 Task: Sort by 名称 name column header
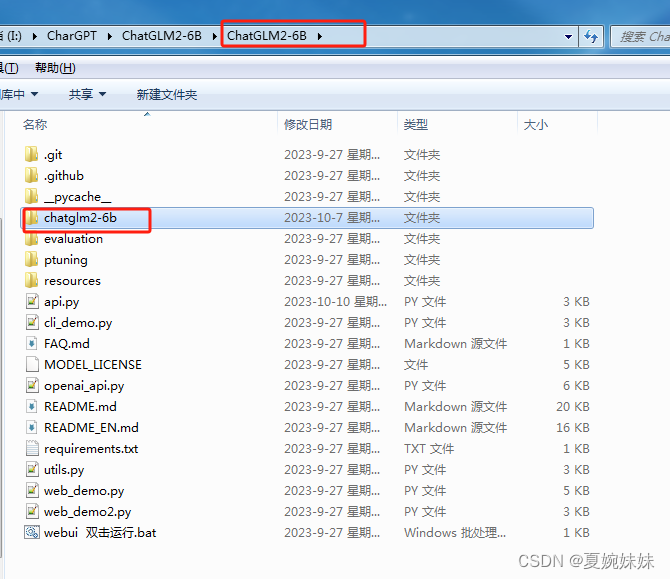(35, 124)
